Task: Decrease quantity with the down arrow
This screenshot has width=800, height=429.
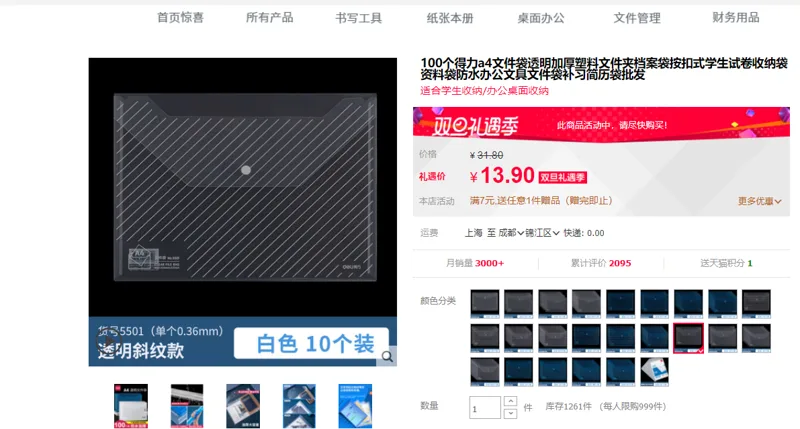Action: 510,413
